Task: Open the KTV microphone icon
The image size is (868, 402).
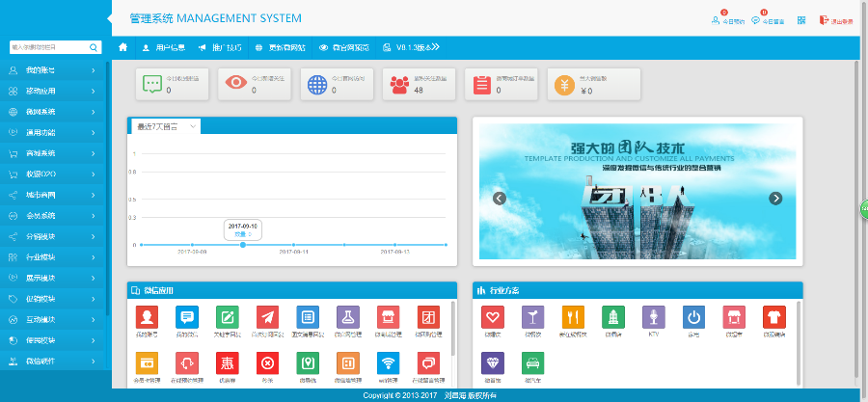Action: tap(654, 317)
